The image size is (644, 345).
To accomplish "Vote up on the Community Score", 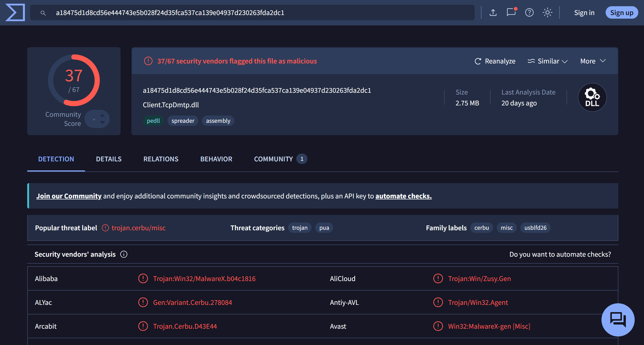I will [102, 115].
